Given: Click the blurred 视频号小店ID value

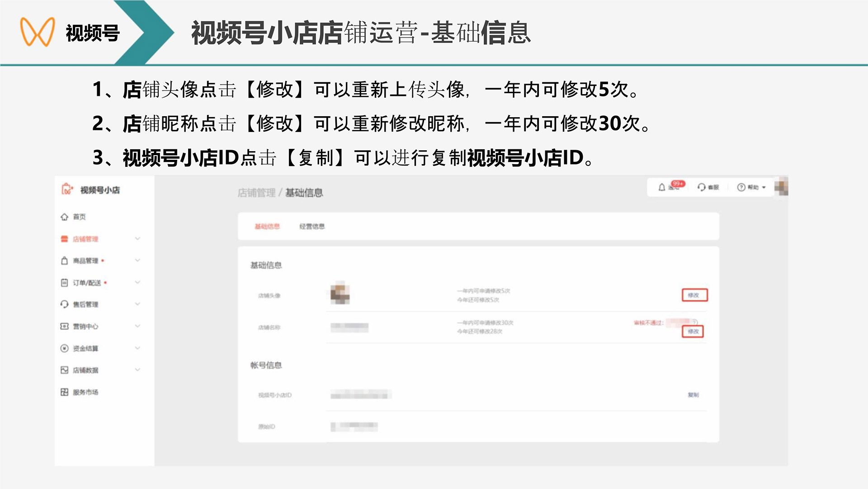Looking at the screenshot, I should pyautogui.click(x=360, y=395).
